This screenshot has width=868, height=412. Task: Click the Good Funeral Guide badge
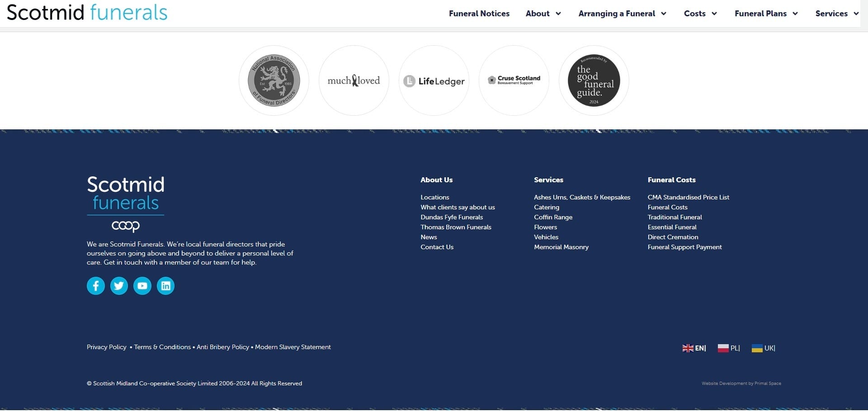pos(594,81)
